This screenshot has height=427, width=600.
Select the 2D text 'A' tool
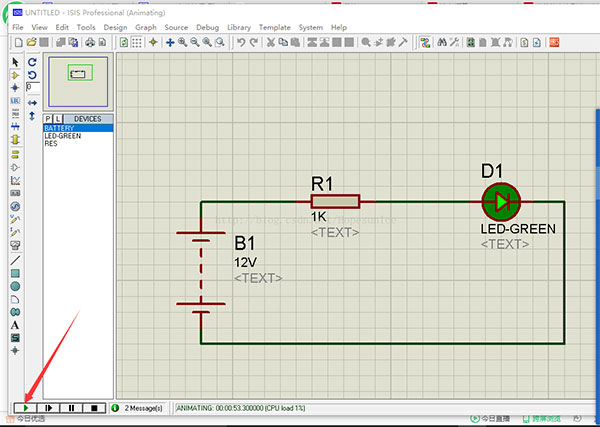click(15, 325)
